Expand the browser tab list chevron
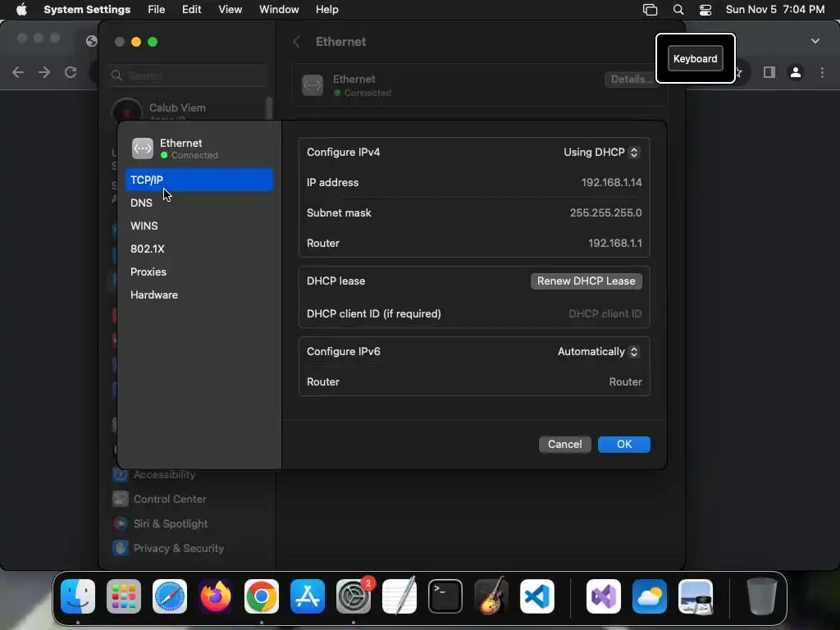 [815, 41]
